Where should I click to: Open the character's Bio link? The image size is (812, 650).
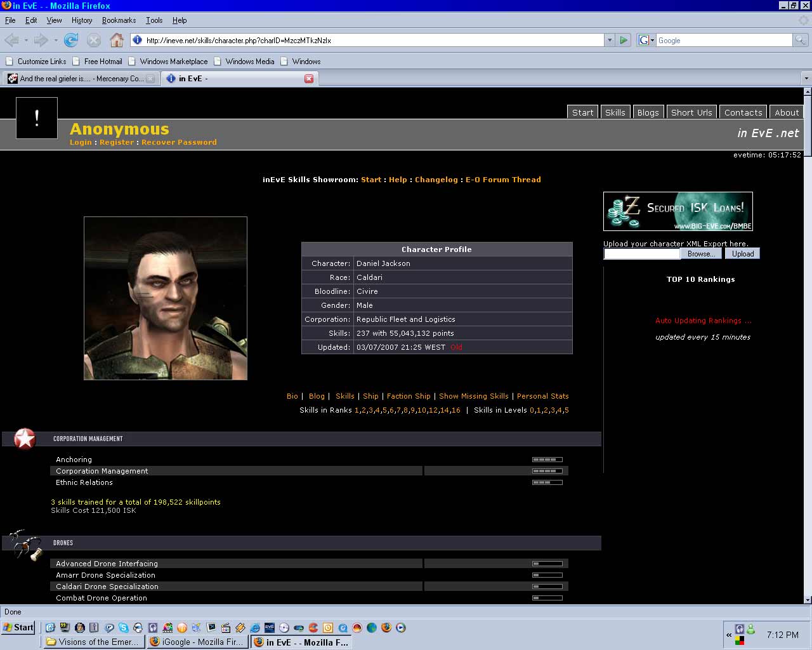(292, 396)
